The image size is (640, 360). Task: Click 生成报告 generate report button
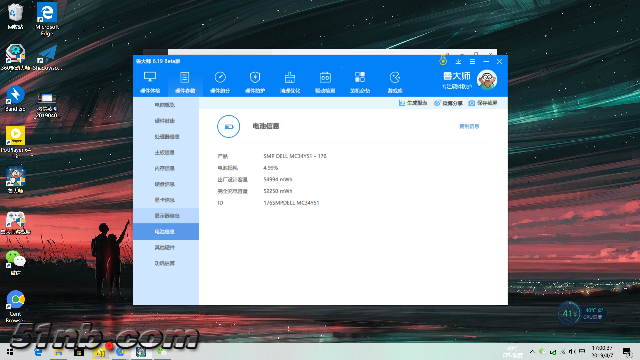pyautogui.click(x=413, y=103)
